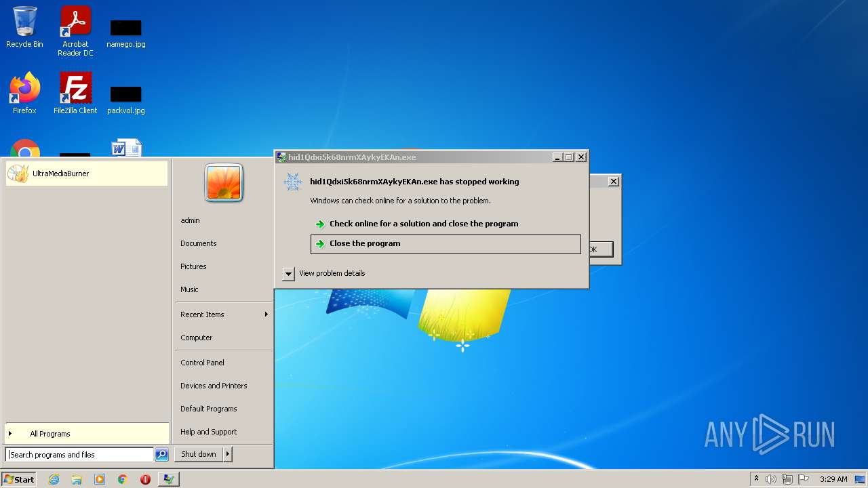Click OK in the background message box
The height and width of the screenshot is (488, 868).
(x=601, y=249)
